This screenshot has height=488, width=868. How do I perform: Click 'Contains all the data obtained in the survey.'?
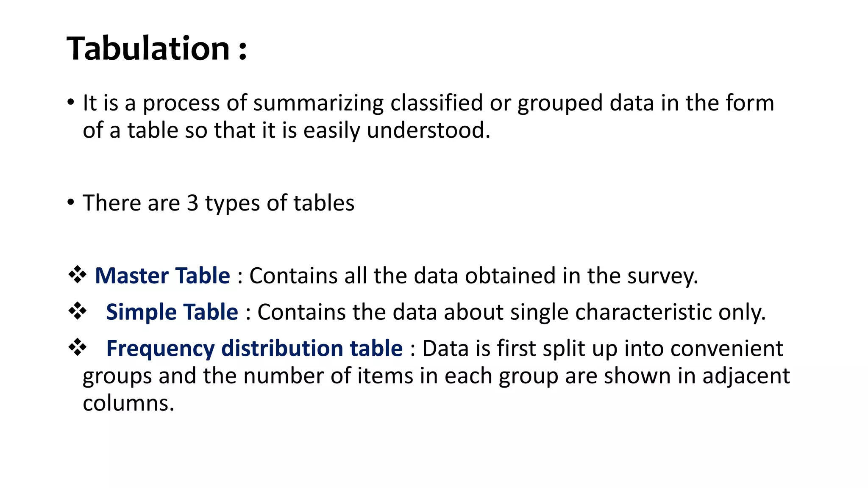point(473,275)
